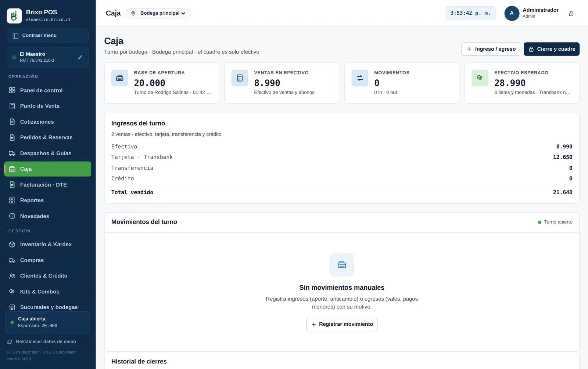Click the Ingresos del turno heading
Image resolution: width=588 pixels, height=369 pixels.
(138, 123)
